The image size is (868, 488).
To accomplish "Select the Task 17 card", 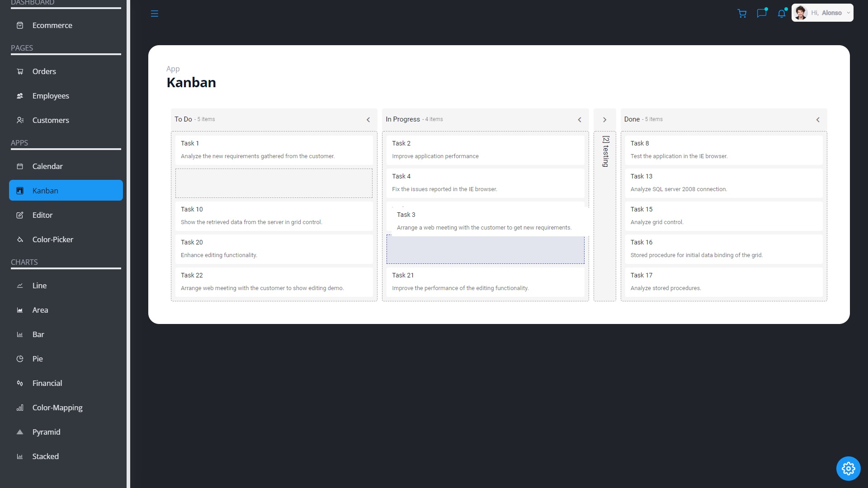I will [723, 282].
